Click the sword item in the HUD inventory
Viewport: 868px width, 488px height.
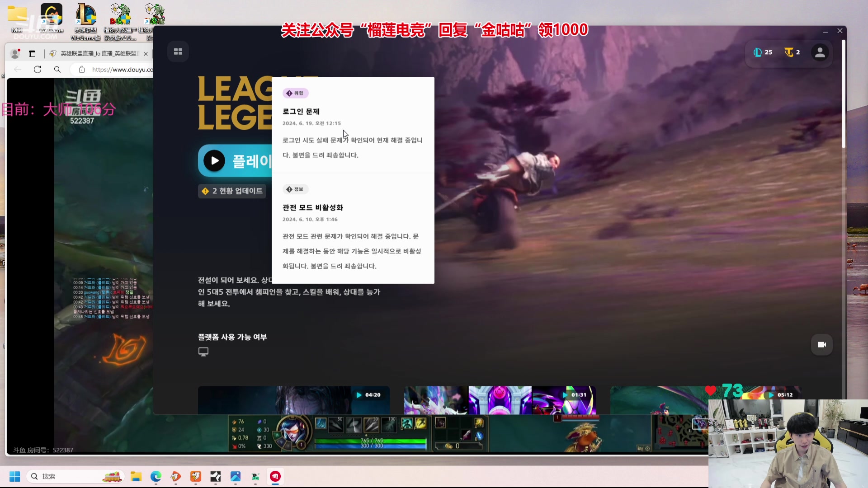click(466, 435)
